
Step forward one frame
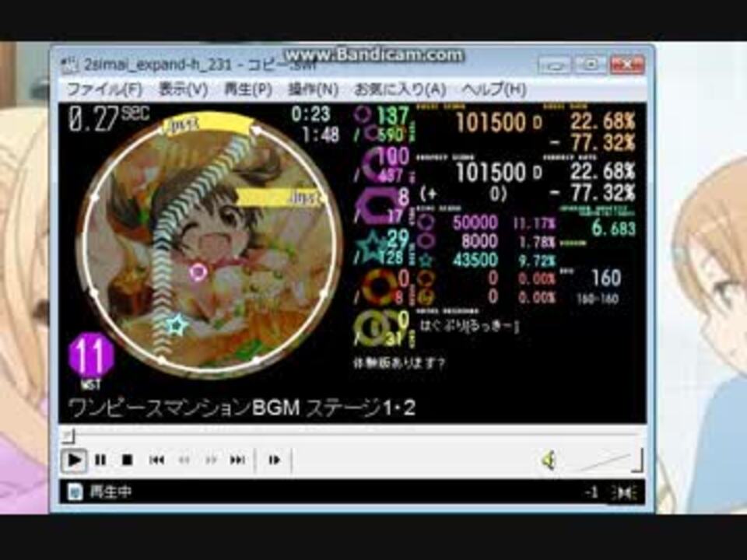pos(274,460)
